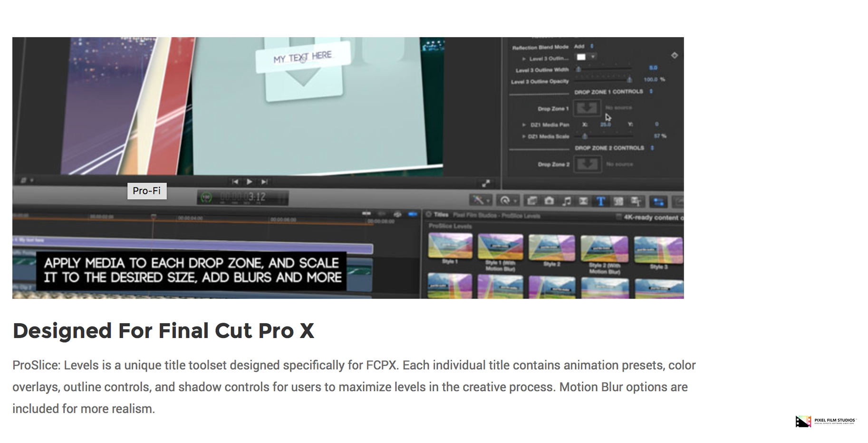Expand the DZ1 Media Scale disclosure triangle
Viewport: 868px width, 443px height.
524,136
